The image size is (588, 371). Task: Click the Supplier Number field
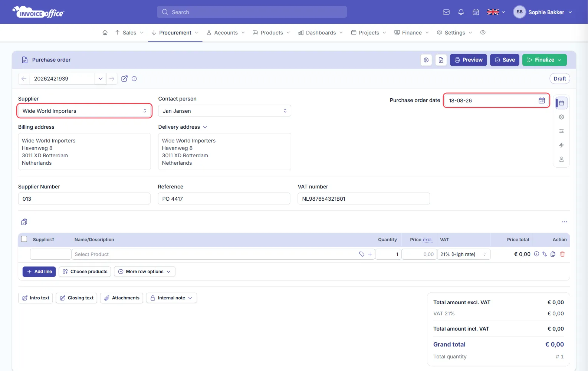[84, 199]
